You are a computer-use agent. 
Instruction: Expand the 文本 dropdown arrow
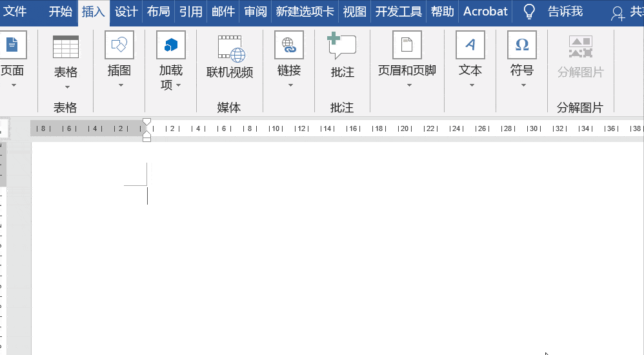coord(472,85)
